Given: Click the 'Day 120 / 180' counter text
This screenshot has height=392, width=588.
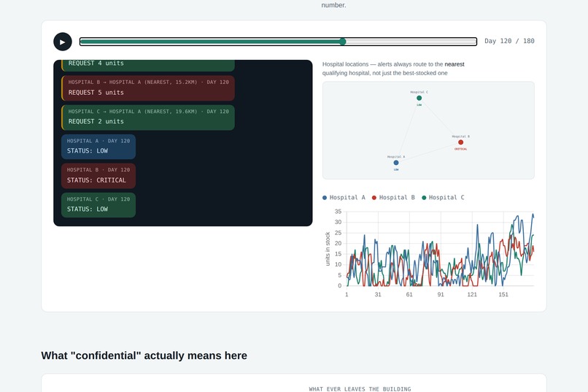Looking at the screenshot, I should (x=509, y=41).
